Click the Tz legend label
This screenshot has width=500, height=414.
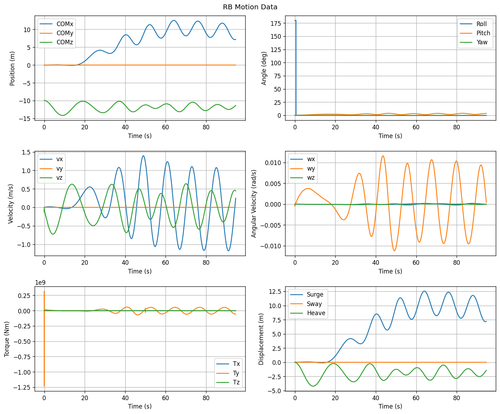click(x=236, y=382)
